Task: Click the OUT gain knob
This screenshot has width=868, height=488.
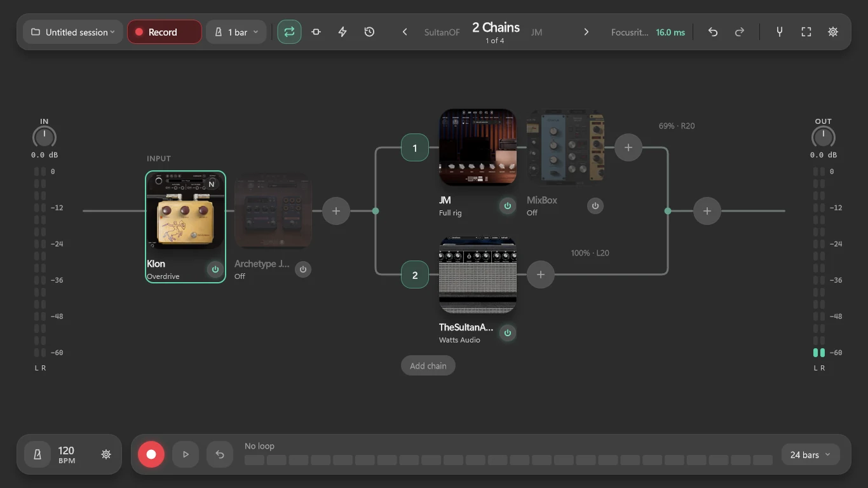Action: point(823,137)
